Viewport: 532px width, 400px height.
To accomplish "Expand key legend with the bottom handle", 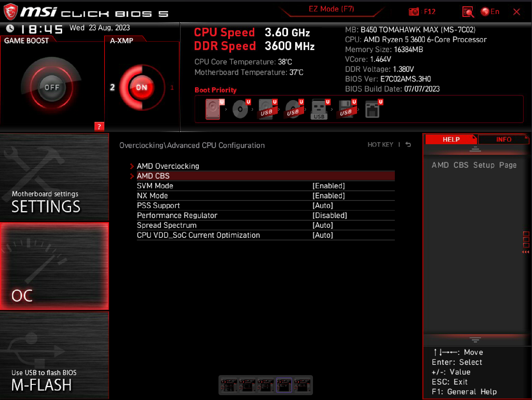I will (475, 340).
